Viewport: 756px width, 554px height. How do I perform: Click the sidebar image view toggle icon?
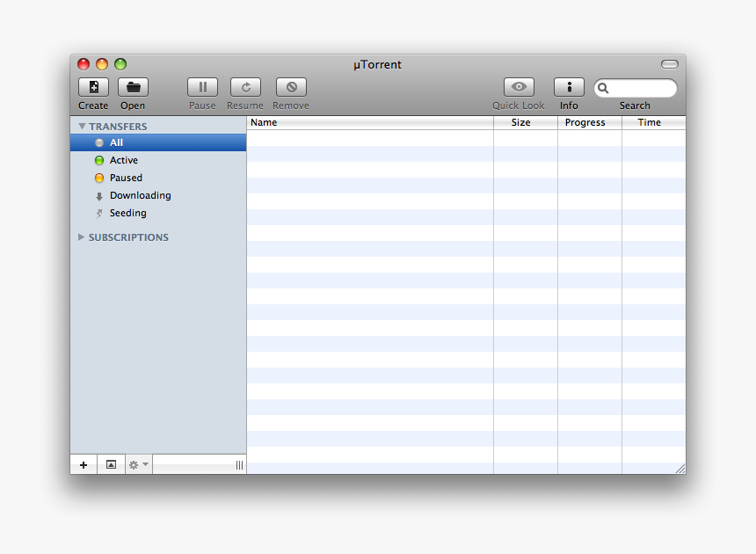point(111,465)
